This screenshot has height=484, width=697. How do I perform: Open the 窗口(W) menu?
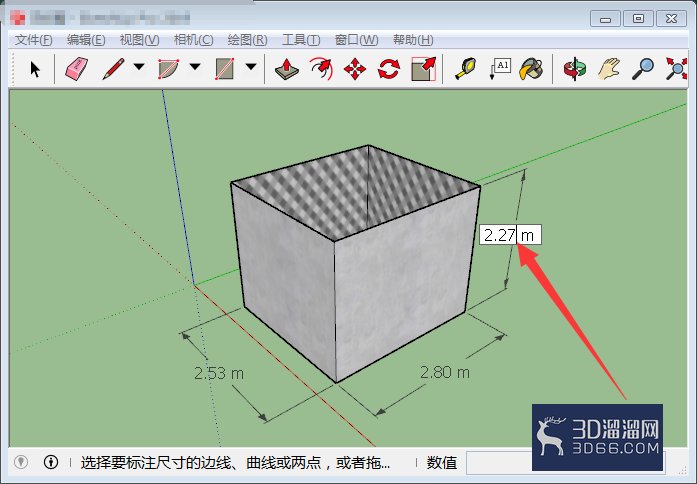356,40
